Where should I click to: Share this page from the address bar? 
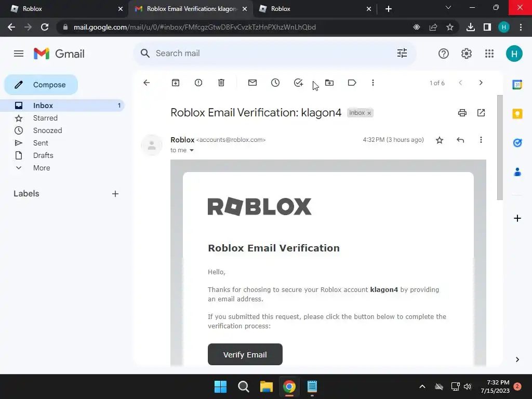[x=433, y=27]
